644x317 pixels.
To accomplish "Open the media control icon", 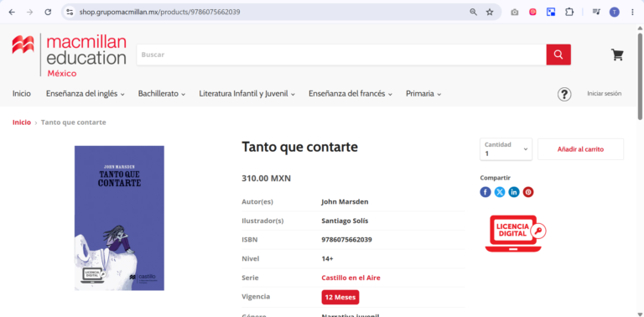I will [x=596, y=12].
